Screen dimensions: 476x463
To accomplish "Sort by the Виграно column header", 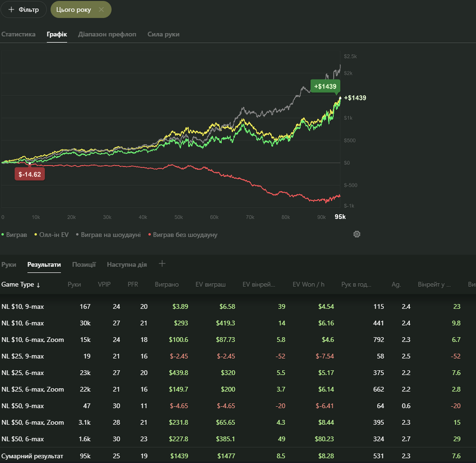I will (167, 284).
